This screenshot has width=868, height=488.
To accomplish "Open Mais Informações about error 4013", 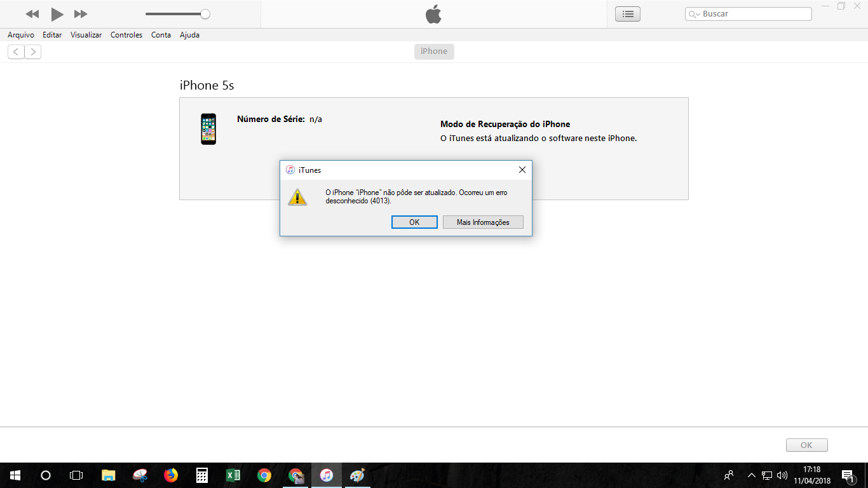I will (x=483, y=222).
